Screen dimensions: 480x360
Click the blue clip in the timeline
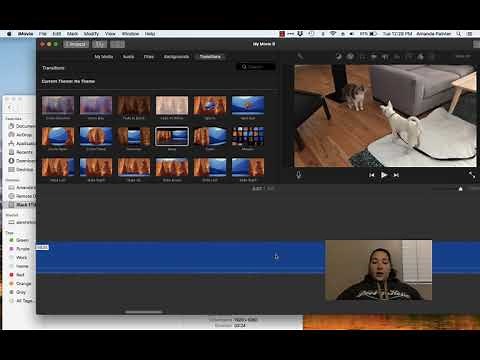coord(180,257)
